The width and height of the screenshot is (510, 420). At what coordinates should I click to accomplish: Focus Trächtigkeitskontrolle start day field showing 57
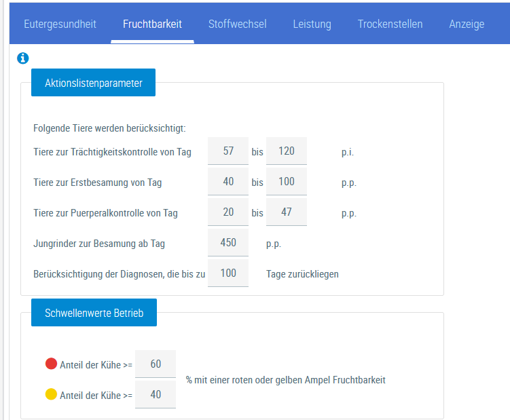tap(228, 151)
